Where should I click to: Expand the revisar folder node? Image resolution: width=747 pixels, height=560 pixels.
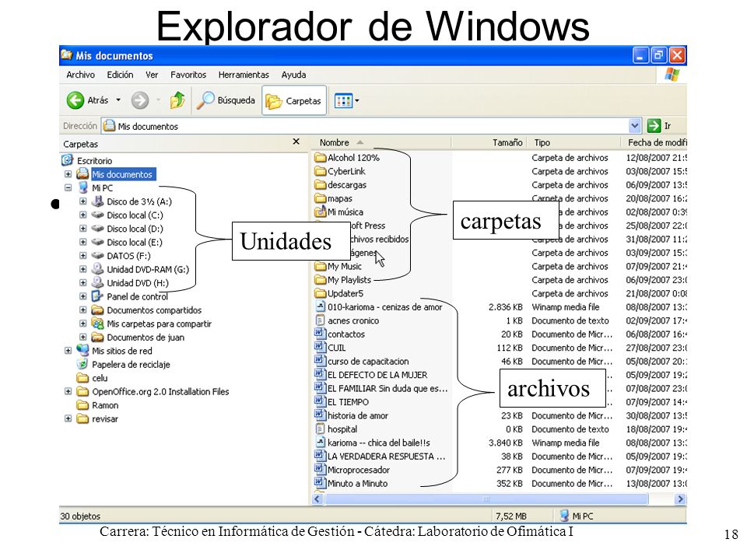point(68,418)
